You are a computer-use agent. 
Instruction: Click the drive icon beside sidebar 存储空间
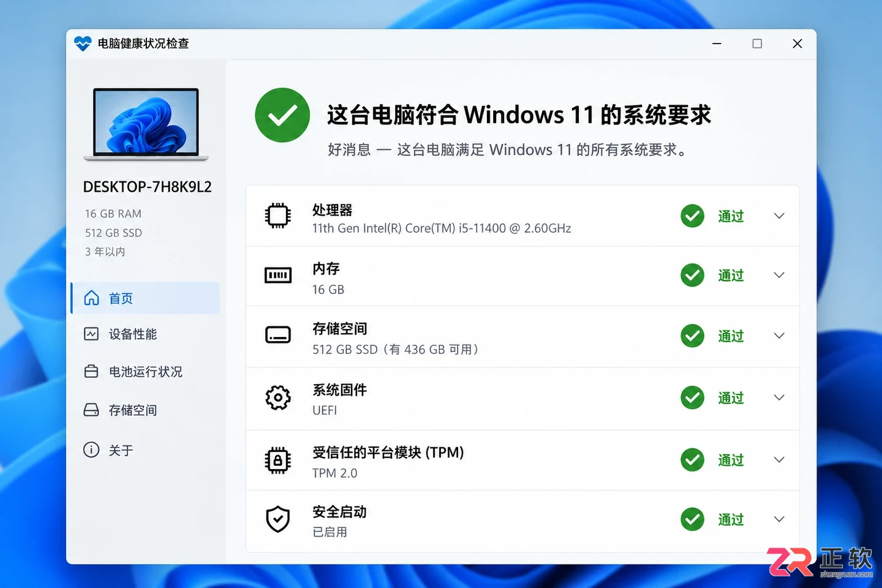(x=91, y=410)
